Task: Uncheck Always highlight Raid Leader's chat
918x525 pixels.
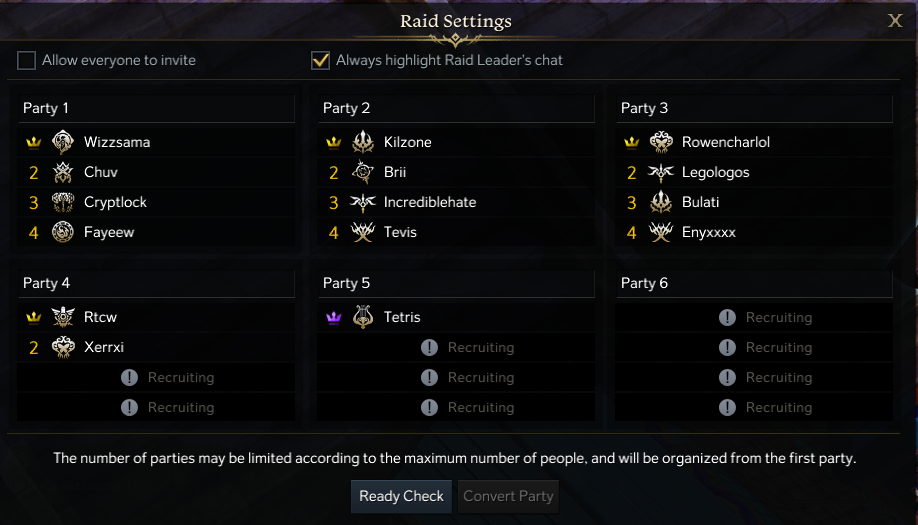Action: pyautogui.click(x=320, y=60)
